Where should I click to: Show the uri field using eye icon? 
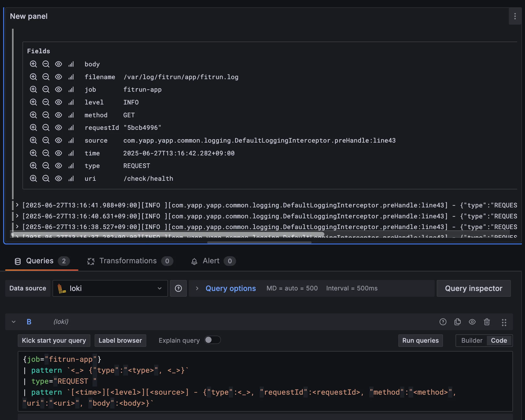pyautogui.click(x=59, y=178)
